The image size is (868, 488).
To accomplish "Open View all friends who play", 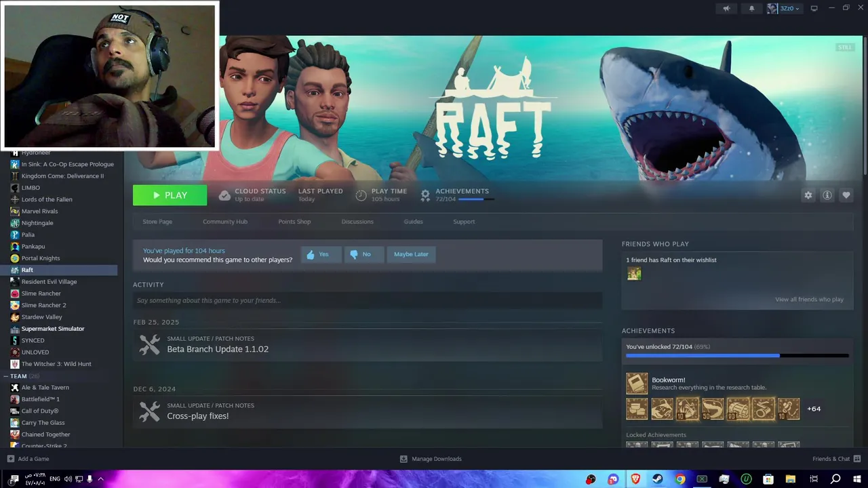I will (809, 300).
